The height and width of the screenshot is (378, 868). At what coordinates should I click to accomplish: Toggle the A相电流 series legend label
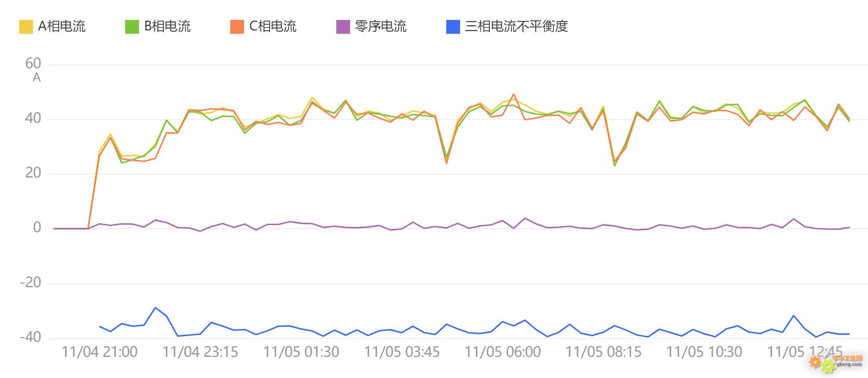coord(62,26)
